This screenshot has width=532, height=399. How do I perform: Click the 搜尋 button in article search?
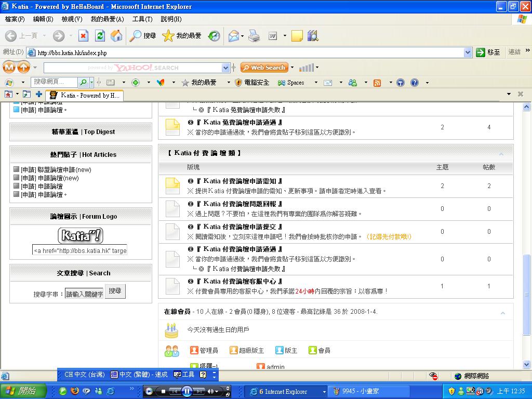point(115,291)
